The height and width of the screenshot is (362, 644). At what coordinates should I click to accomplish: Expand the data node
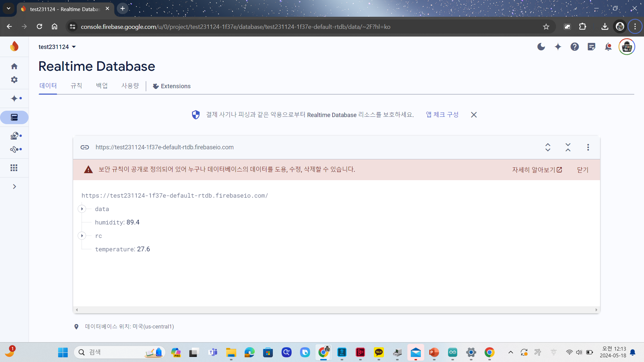(x=82, y=209)
